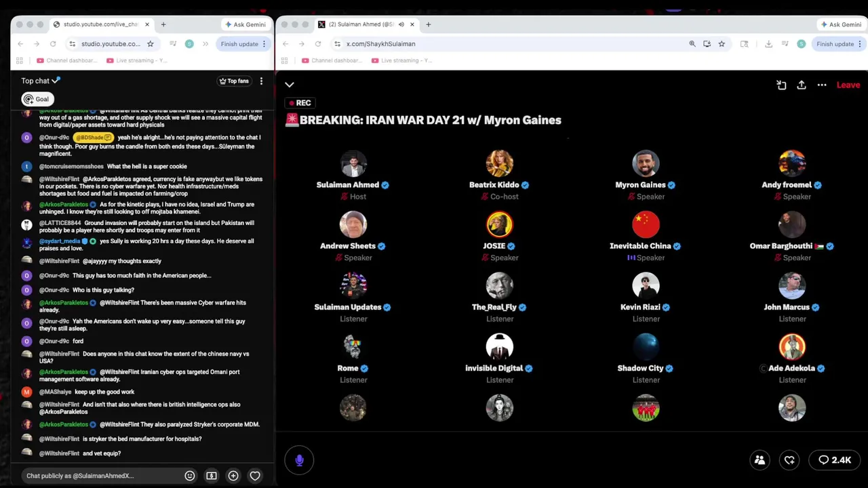868x488 pixels.
Task: Click the Goal chip in chat
Action: (37, 99)
